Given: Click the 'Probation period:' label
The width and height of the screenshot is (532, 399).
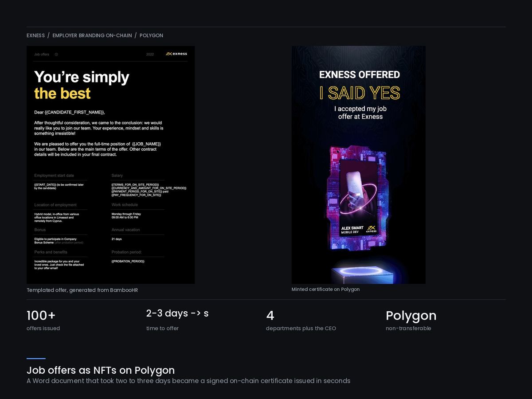Looking at the screenshot, I should (x=126, y=252).
